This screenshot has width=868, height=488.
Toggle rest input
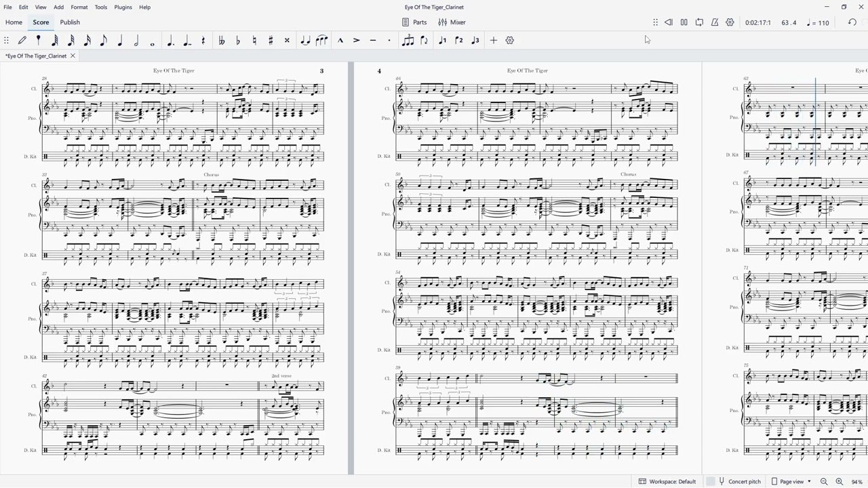click(203, 41)
